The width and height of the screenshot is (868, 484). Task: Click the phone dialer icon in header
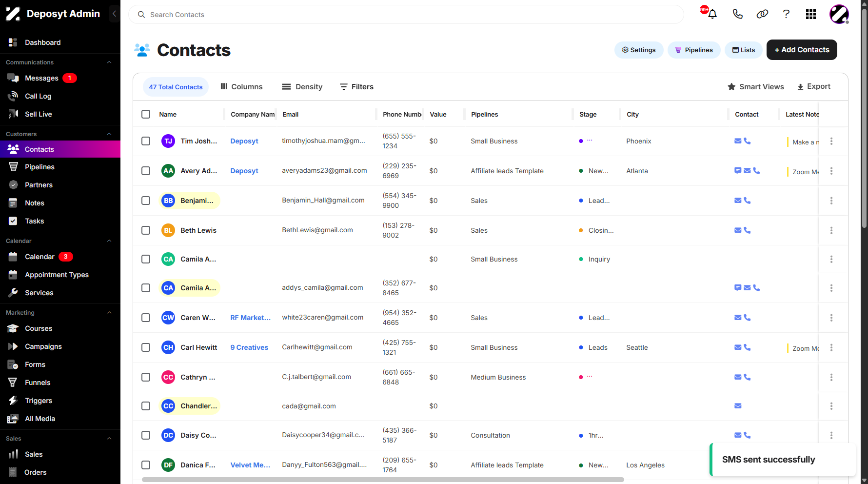(x=738, y=14)
